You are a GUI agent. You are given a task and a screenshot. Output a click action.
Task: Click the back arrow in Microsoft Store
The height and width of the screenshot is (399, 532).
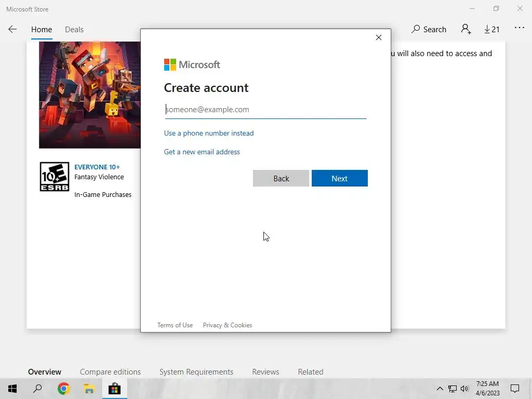[12, 29]
